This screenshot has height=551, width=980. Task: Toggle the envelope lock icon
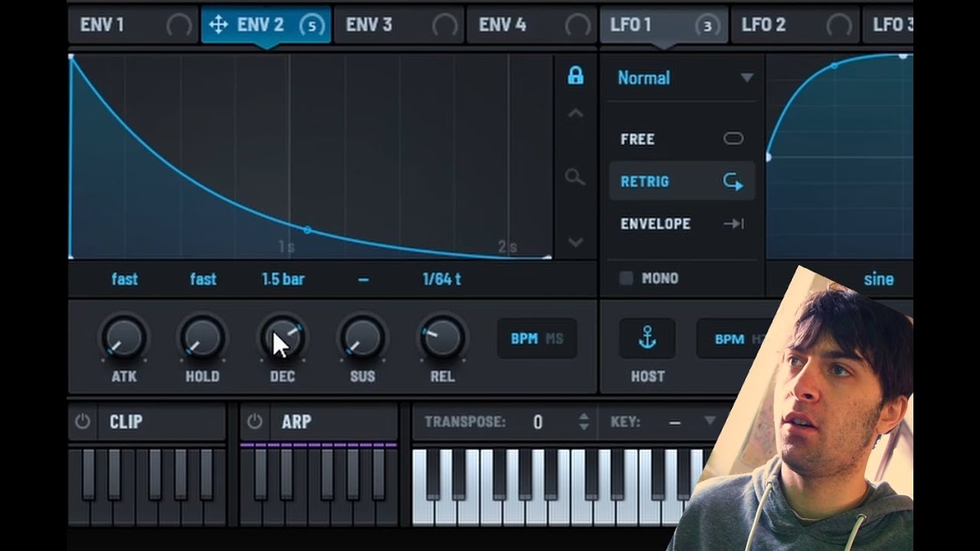coord(575,75)
